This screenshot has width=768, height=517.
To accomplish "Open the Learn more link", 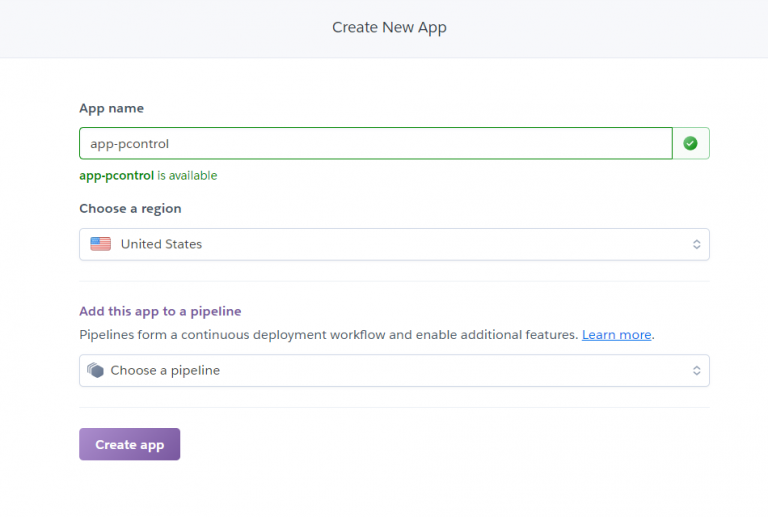I will click(x=617, y=335).
